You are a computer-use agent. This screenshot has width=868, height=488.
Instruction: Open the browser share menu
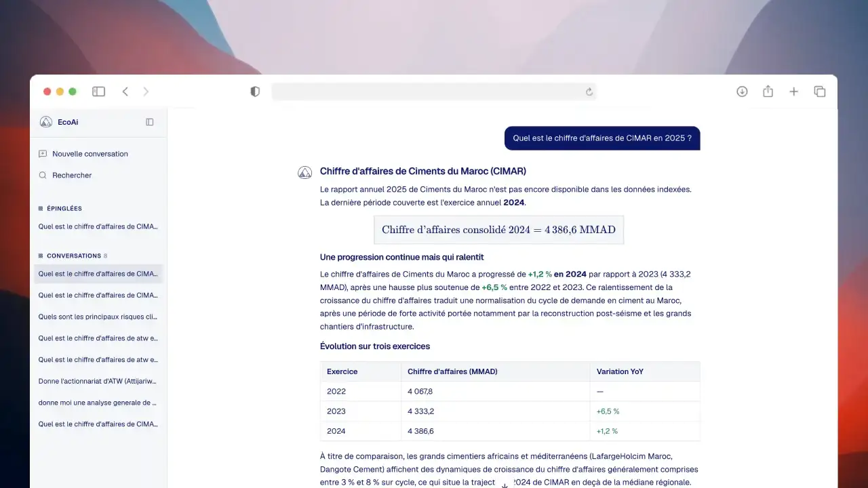pos(768,91)
